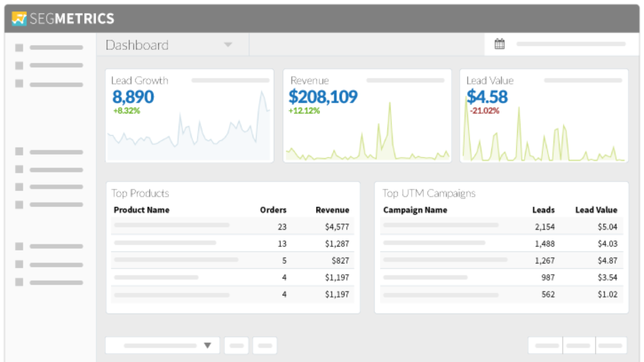The image size is (644, 362).
Task: Select the Product Name column header
Action: pos(142,210)
